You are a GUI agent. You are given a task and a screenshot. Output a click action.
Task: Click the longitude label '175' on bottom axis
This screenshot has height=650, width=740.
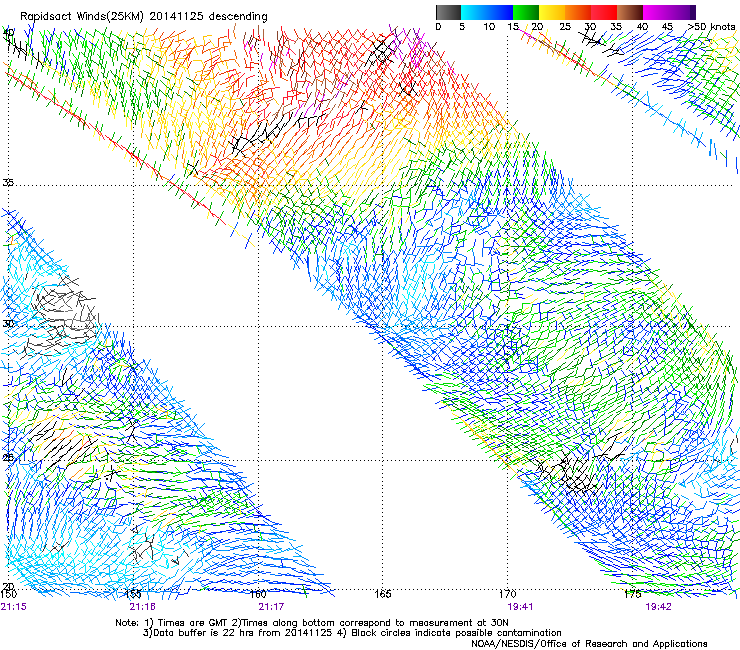pyautogui.click(x=632, y=594)
